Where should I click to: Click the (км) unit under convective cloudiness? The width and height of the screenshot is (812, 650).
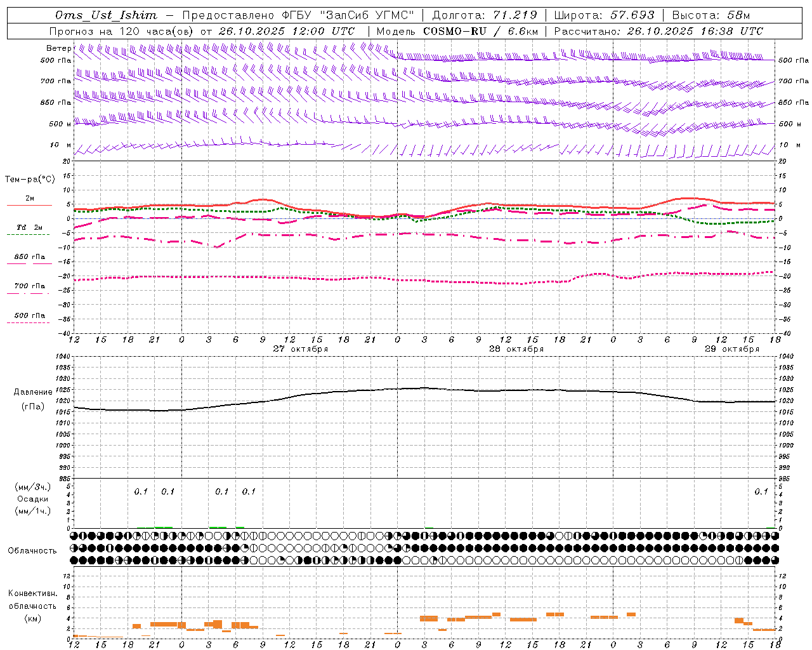point(32,618)
